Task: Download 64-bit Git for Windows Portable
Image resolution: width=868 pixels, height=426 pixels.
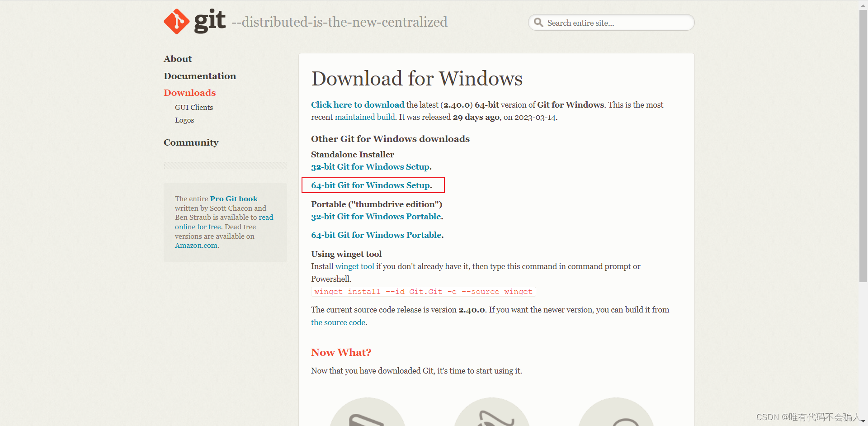Action: [377, 235]
